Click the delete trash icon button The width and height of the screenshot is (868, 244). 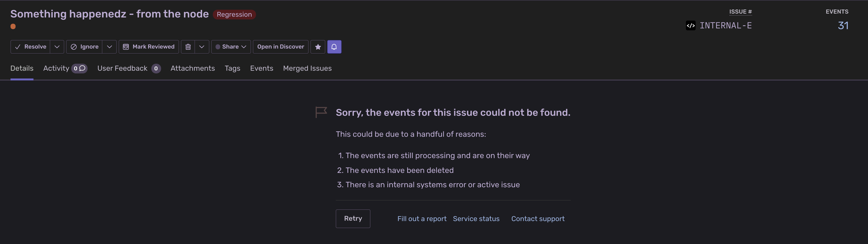click(x=188, y=47)
